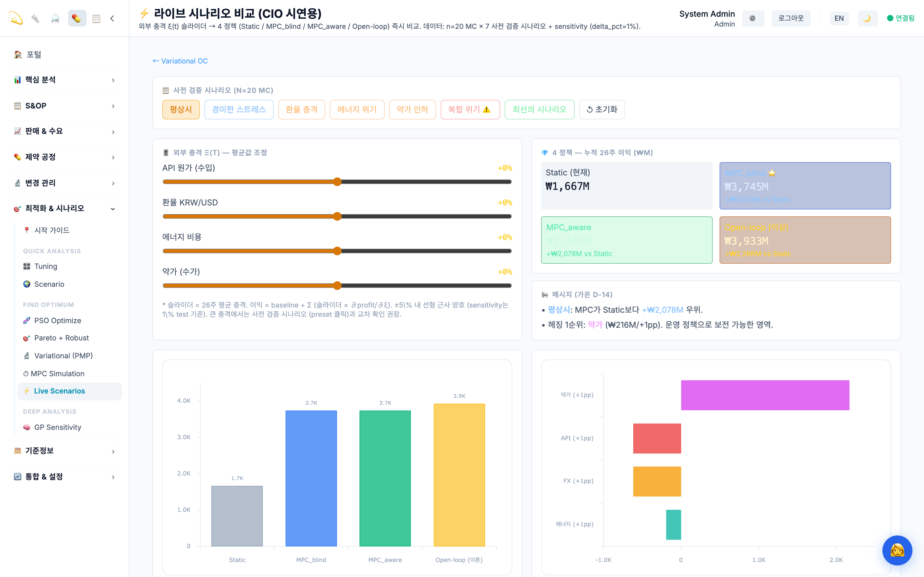Switch language with the EN toggle
This screenshot has width=924, height=577.
click(x=839, y=18)
